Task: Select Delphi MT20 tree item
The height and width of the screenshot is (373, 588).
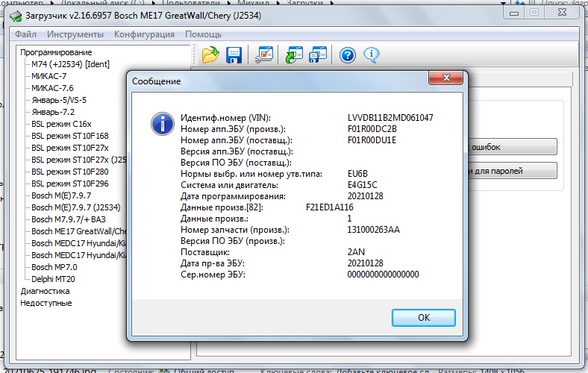Action: tap(53, 279)
